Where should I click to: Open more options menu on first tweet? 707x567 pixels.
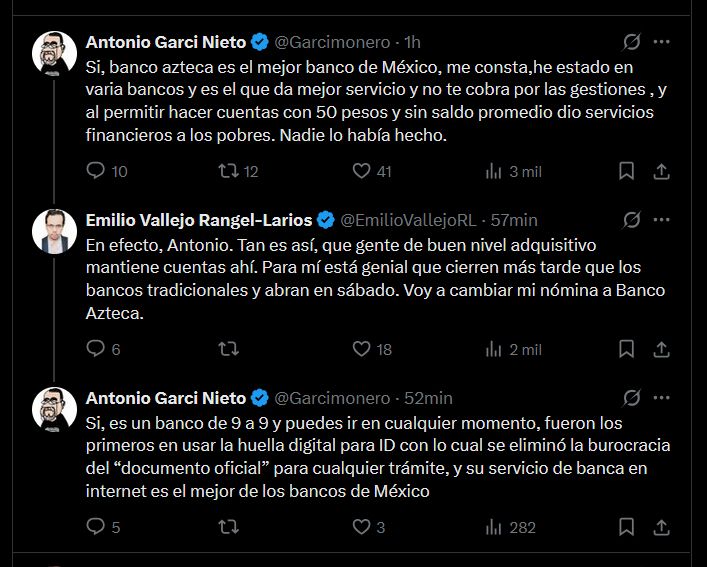tap(660, 42)
